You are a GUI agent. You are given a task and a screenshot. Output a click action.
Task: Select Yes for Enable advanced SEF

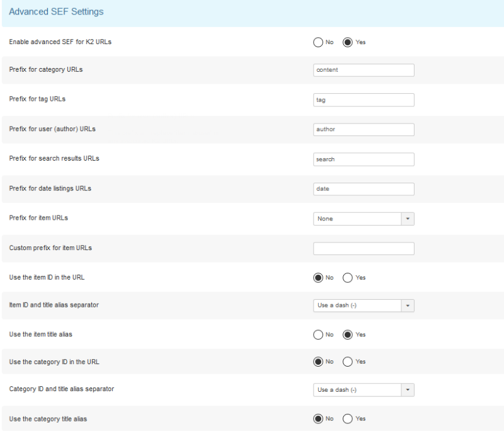click(x=348, y=42)
